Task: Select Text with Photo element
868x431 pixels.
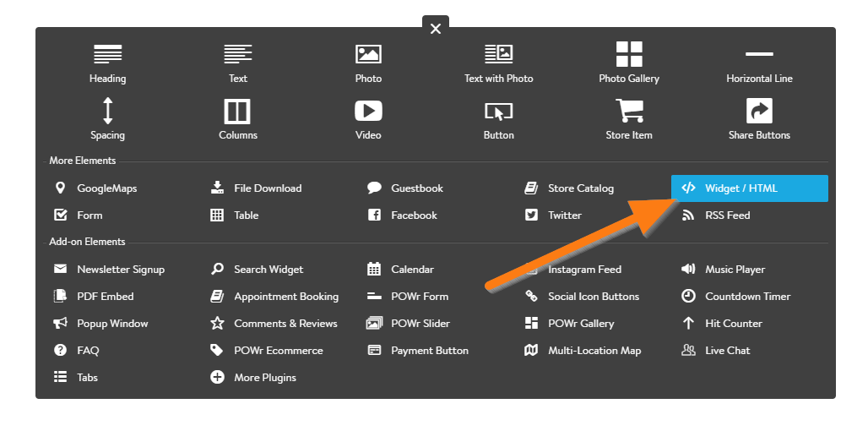Action: [x=498, y=54]
